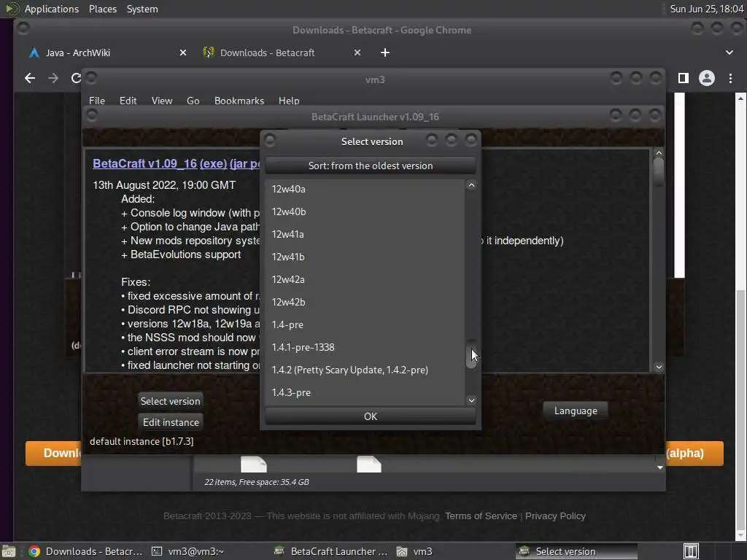Pick version 12w42a from the list
Image resolution: width=747 pixels, height=560 pixels.
[x=365, y=279]
